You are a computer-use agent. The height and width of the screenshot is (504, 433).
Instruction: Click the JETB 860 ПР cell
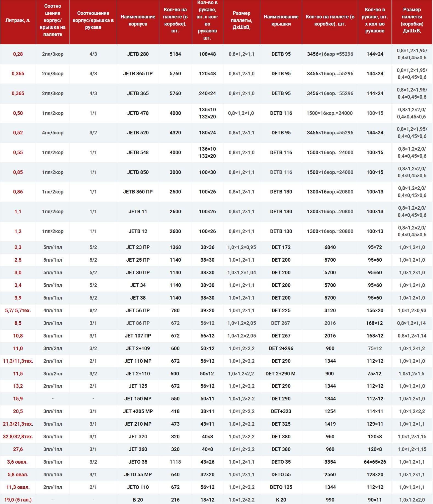click(138, 192)
